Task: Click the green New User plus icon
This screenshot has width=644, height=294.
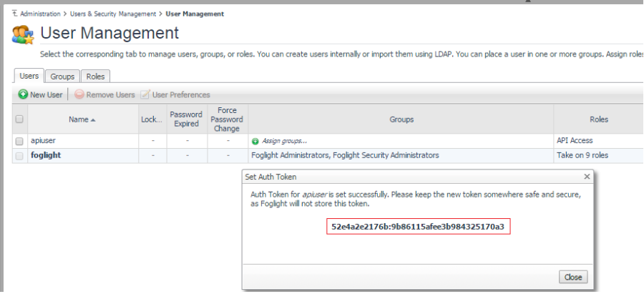Action: (x=24, y=94)
